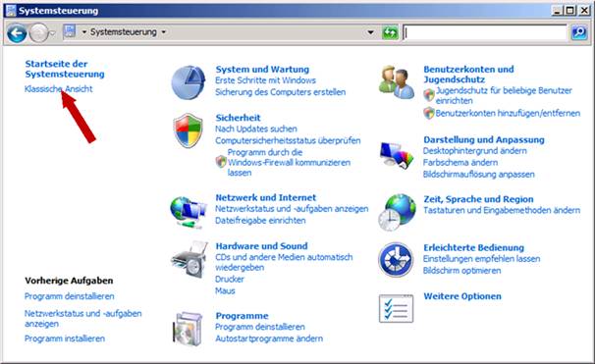Click shield icon beside Benutzerkonten hinzufügen/entfernen

tap(429, 113)
